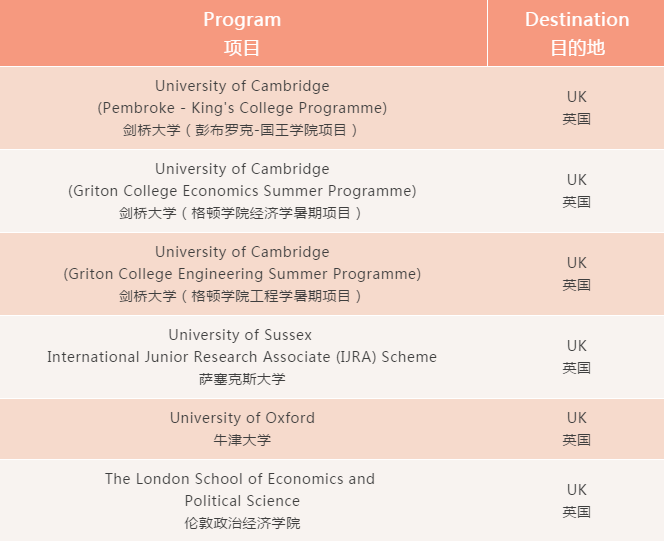Click 伦敦政治经济学院 Chinese label
Screen dimensions: 664x541
pos(242,523)
